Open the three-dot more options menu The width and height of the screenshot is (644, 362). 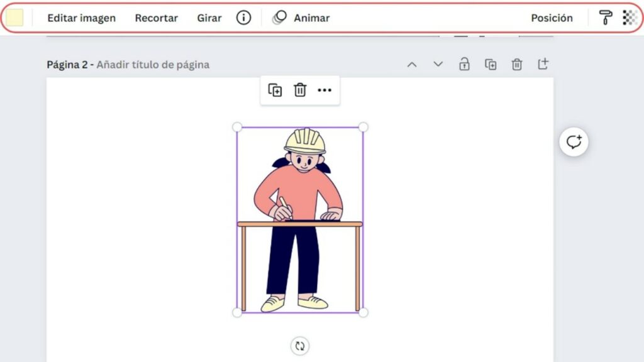[325, 90]
